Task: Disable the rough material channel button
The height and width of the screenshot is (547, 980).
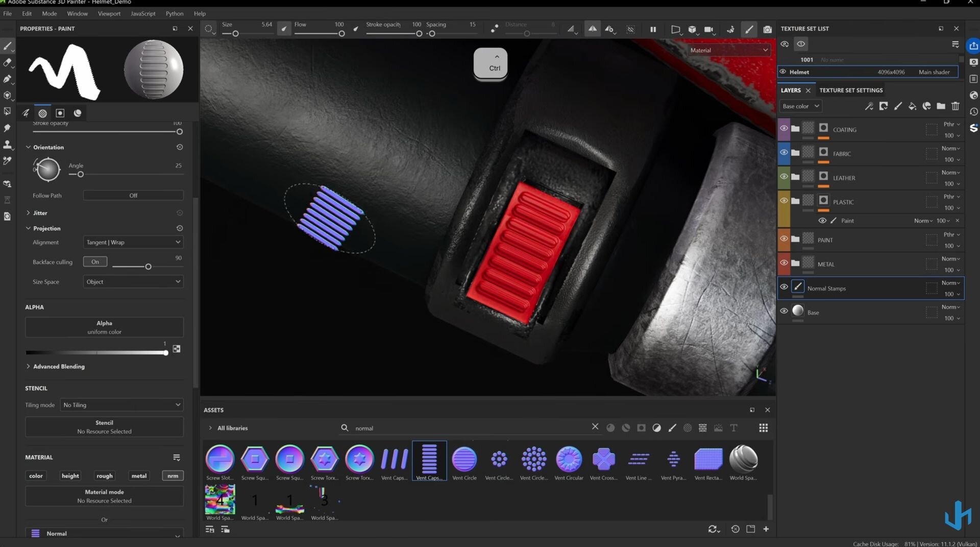Action: click(x=104, y=475)
